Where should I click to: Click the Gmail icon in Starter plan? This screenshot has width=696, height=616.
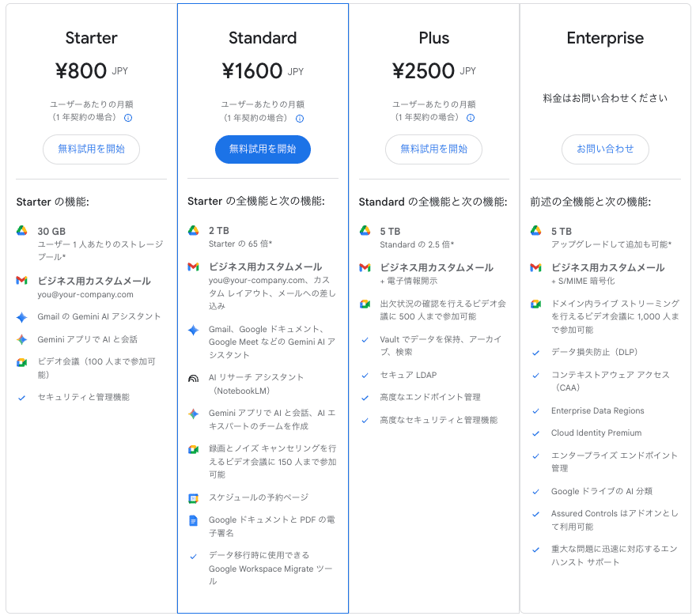pos(21,281)
